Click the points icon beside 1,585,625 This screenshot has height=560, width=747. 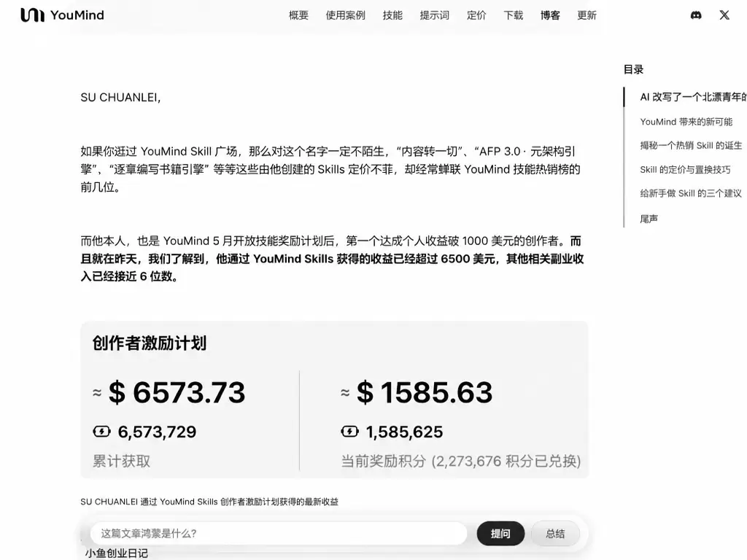coord(349,432)
